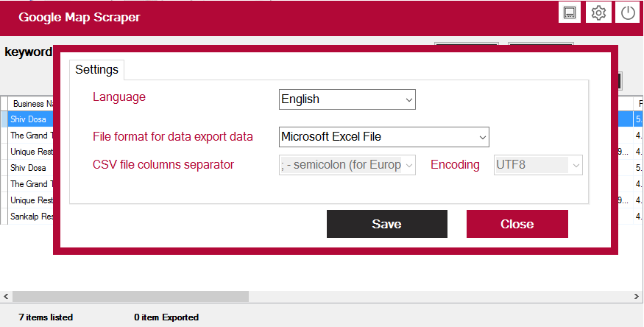This screenshot has height=327, width=644.
Task: Expand the Language dropdown
Action: point(347,99)
